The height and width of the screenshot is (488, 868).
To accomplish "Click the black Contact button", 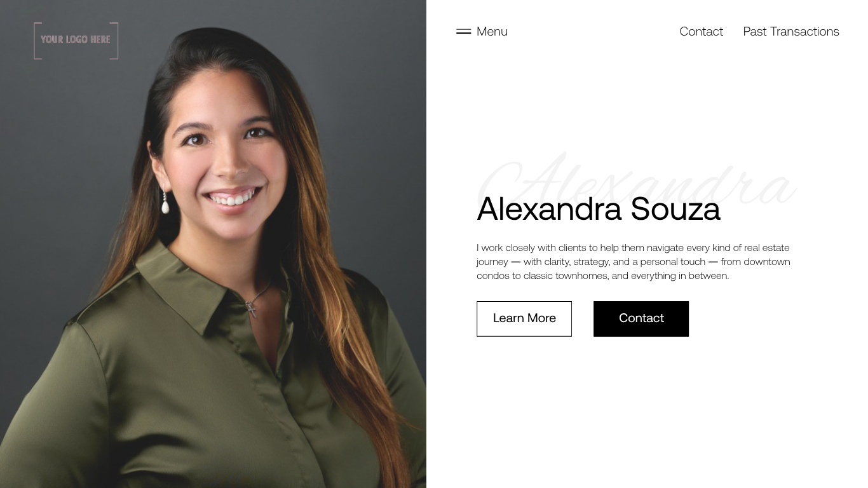I will point(641,319).
